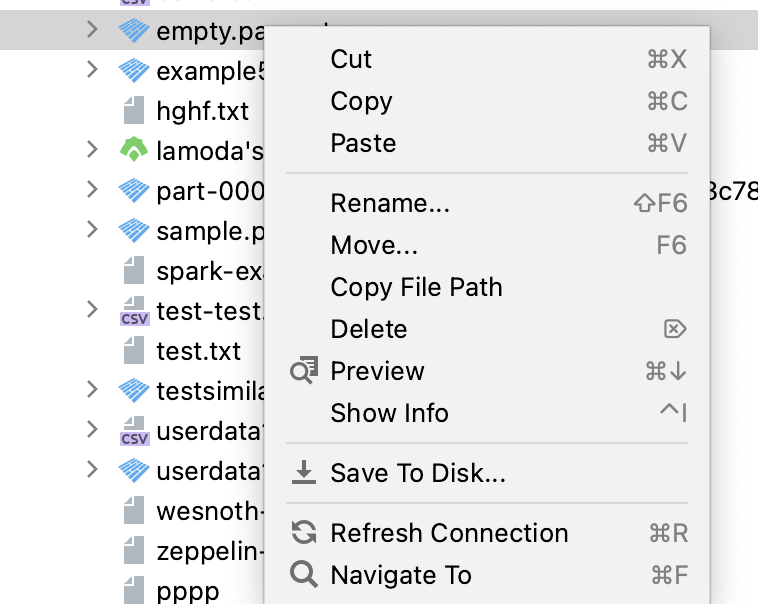Click the test-test CSV file icon
Screen dimensions: 758x604
tap(133, 312)
